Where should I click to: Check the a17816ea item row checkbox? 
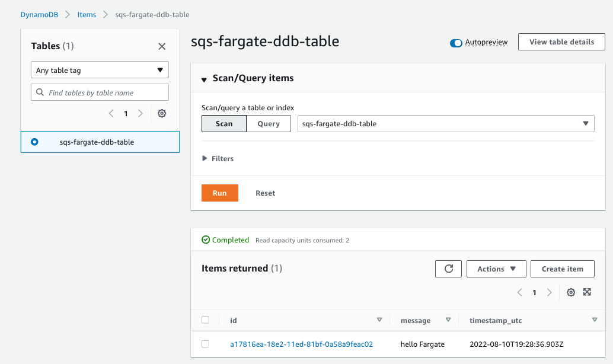click(x=205, y=344)
